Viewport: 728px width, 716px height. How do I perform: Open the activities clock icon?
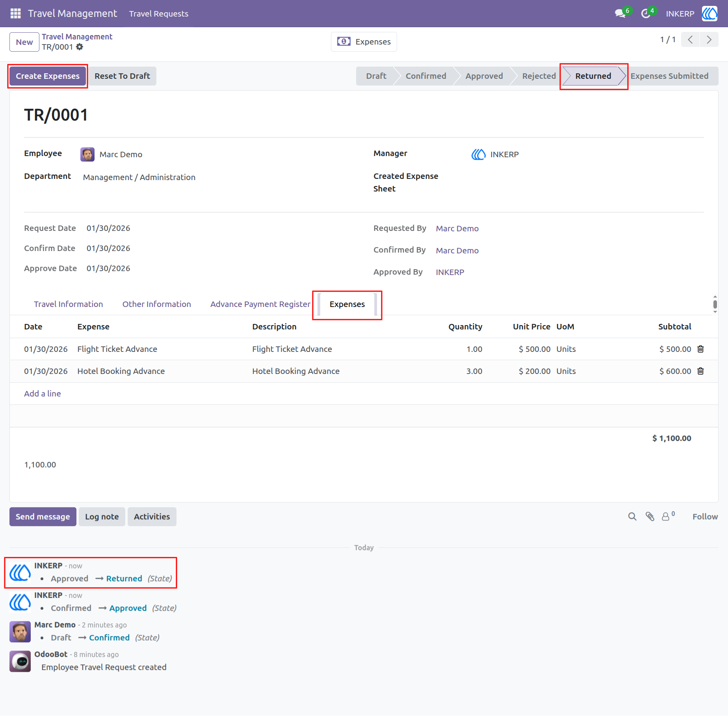click(645, 13)
